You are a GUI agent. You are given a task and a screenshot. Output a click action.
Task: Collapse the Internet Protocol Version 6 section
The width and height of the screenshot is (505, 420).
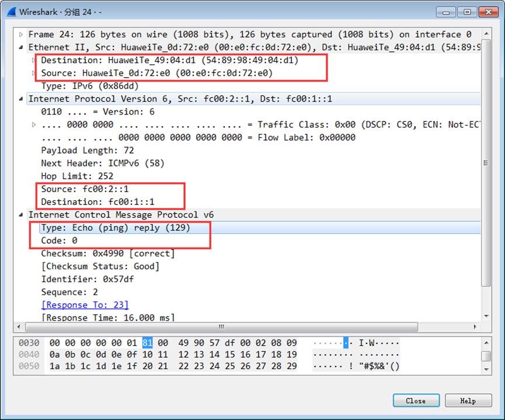click(21, 99)
